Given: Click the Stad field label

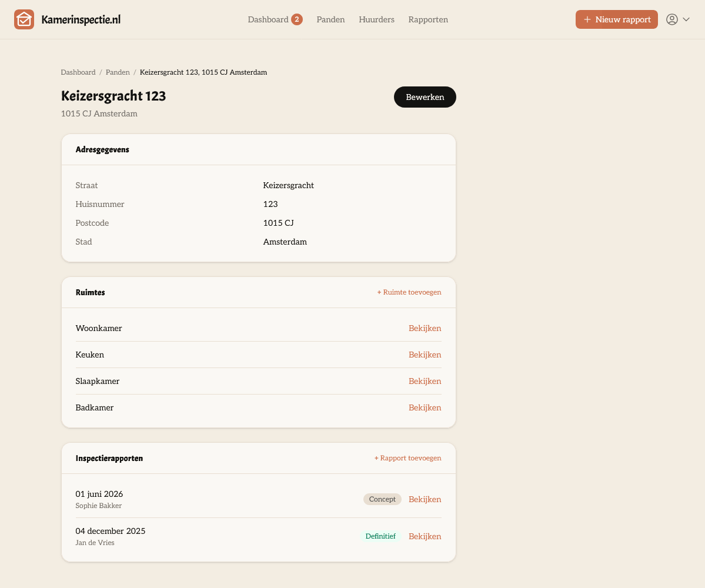Looking at the screenshot, I should (x=83, y=242).
